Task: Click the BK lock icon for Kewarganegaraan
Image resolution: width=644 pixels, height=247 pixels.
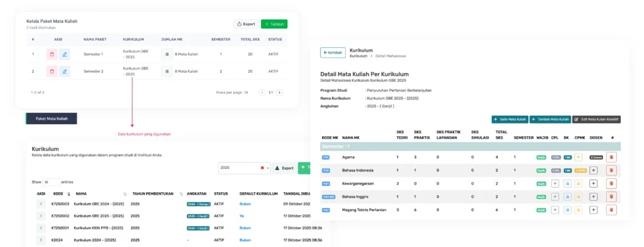Action: (567, 183)
